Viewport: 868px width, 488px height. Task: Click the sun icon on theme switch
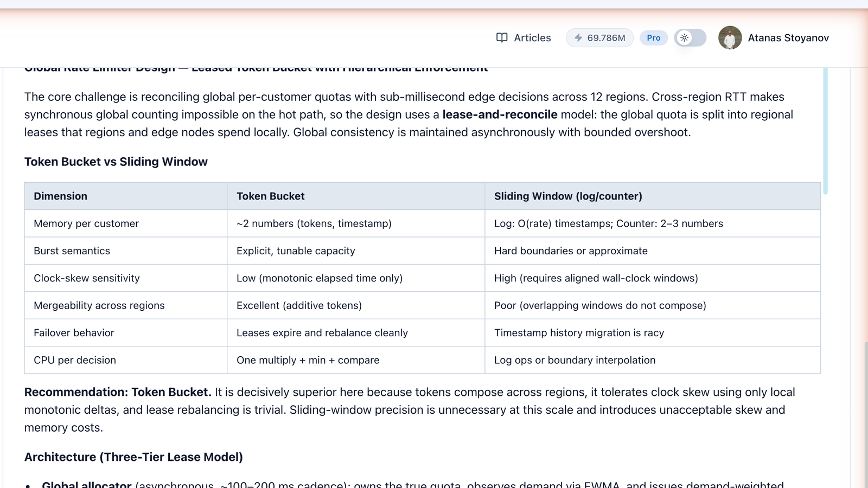pyautogui.click(x=684, y=38)
